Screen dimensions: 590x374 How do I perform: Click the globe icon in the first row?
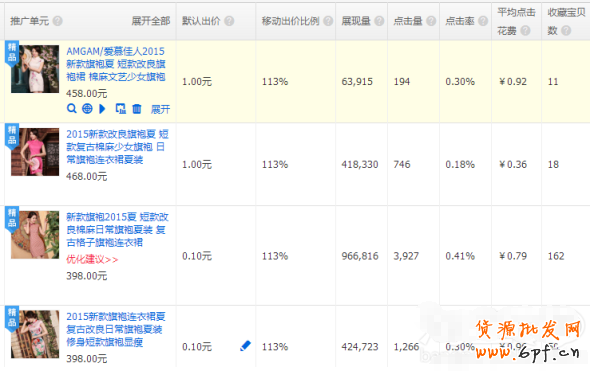pos(87,109)
